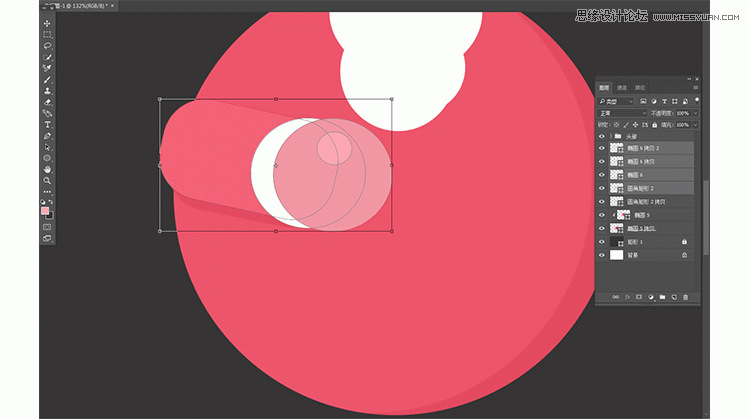Open the blend mode 正常 dropdown
The height and width of the screenshot is (419, 750).
pyautogui.click(x=622, y=113)
